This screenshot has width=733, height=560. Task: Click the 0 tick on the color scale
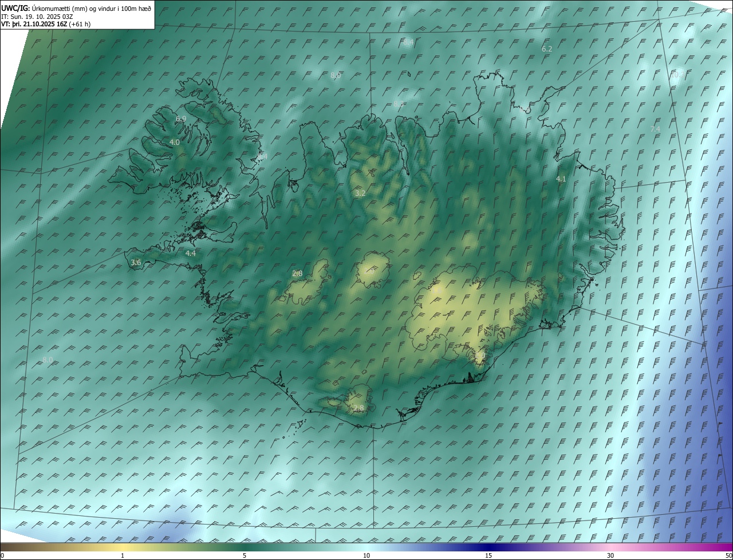[x=2, y=555]
